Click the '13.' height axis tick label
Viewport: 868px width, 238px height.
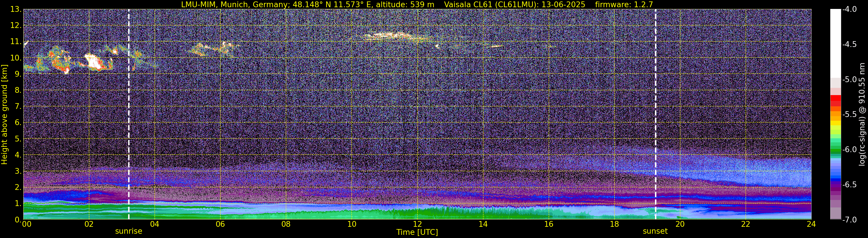(x=16, y=10)
